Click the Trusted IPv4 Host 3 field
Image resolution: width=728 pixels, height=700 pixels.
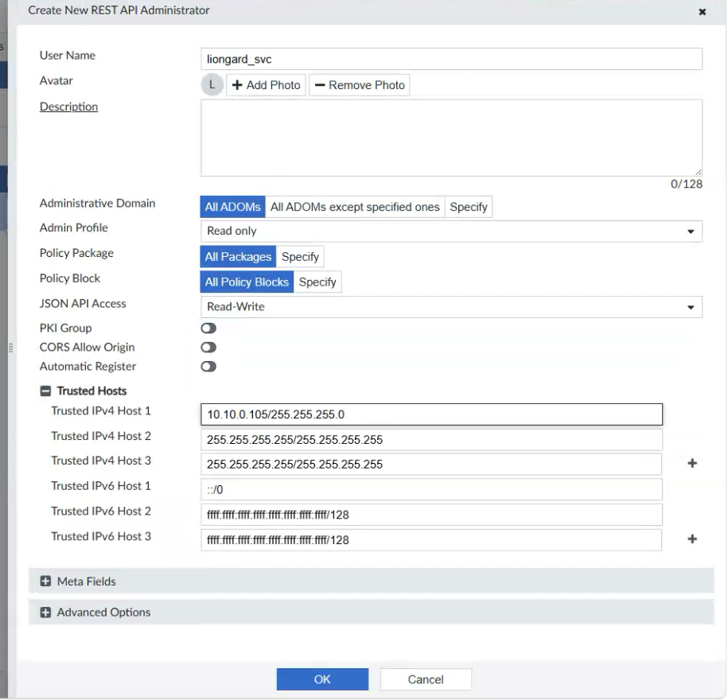click(x=431, y=465)
